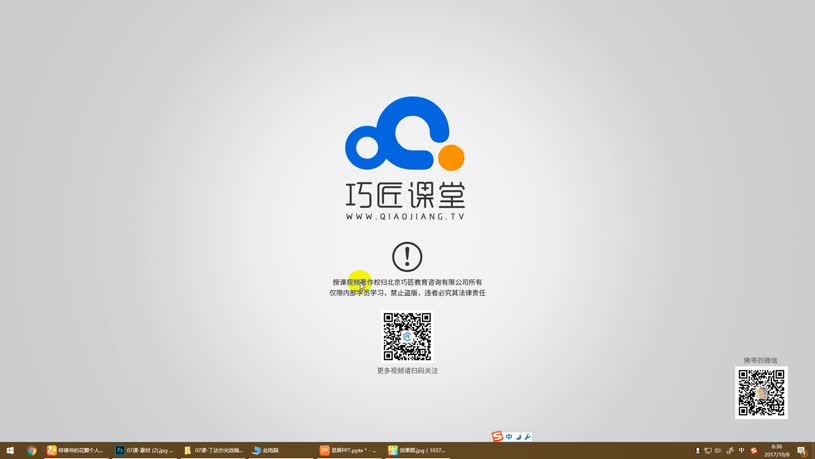Image resolution: width=815 pixels, height=459 pixels.
Task: Switch to Photoshop 07课-素材 (2).jpg window
Action: (x=145, y=451)
